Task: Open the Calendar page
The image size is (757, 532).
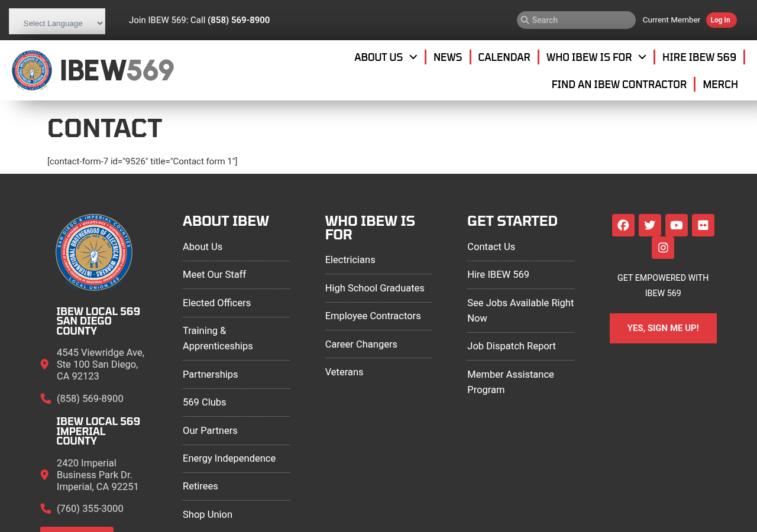Action: [504, 57]
